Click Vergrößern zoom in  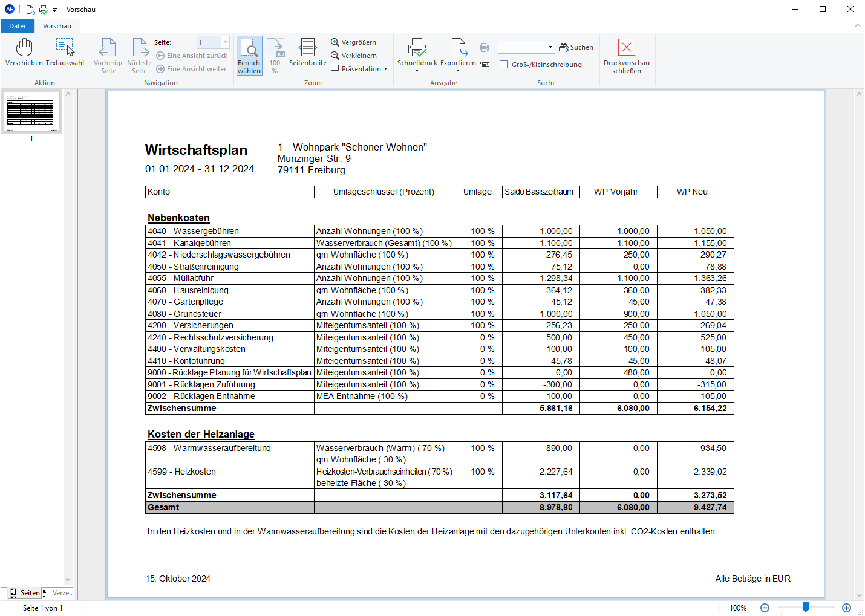click(x=353, y=42)
